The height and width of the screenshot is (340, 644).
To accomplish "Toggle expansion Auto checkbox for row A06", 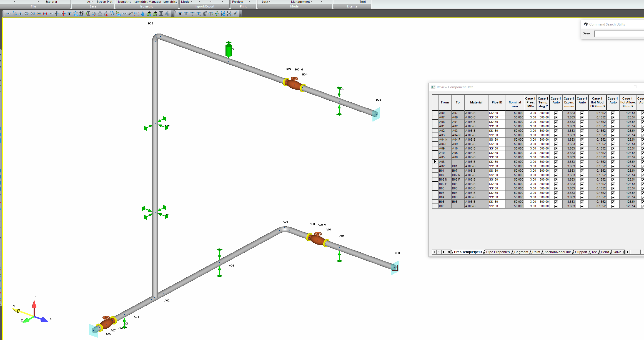I will pyautogui.click(x=582, y=162).
